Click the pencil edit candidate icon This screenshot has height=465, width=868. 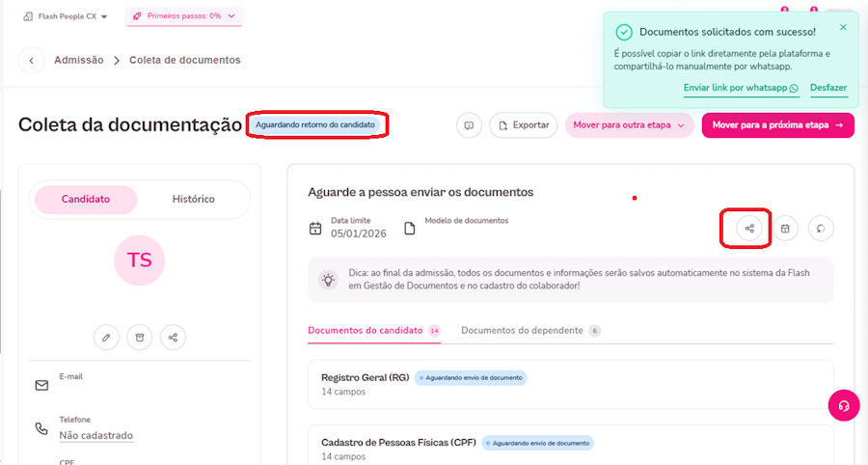[x=106, y=337]
